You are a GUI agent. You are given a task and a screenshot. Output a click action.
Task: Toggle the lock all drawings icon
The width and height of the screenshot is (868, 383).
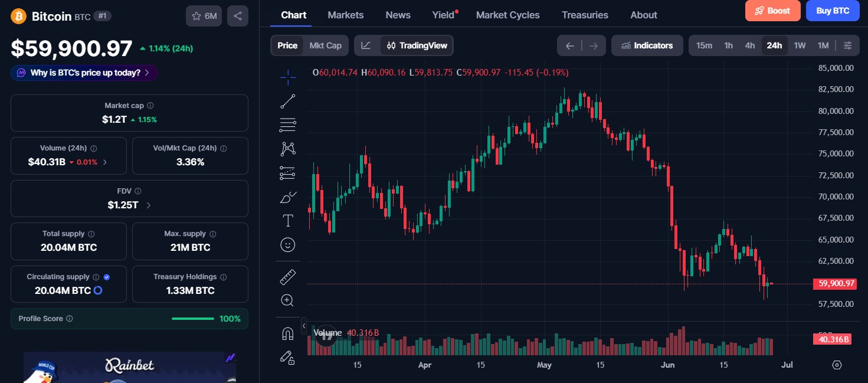coord(288,357)
